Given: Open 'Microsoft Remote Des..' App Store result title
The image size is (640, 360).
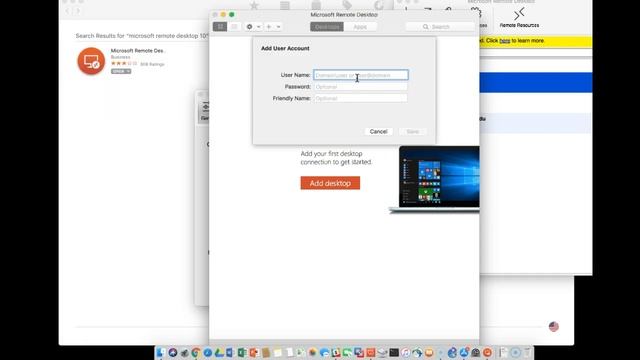Looking at the screenshot, I should [x=138, y=51].
